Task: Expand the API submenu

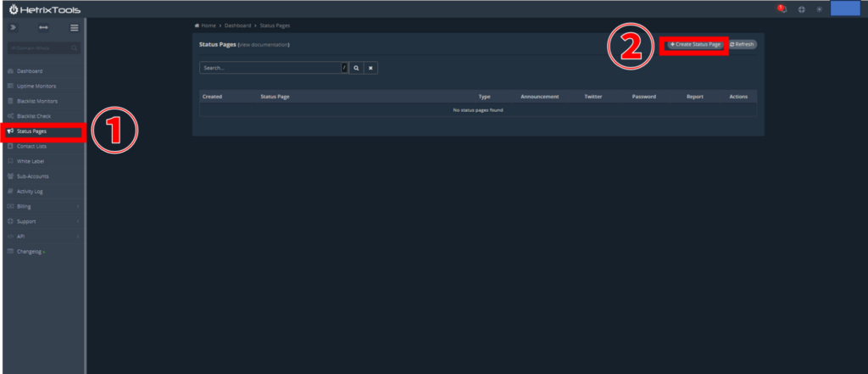Action: coord(42,237)
